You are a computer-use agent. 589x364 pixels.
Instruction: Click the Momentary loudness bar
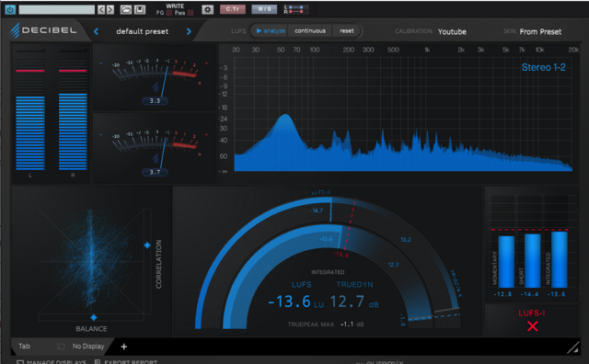pyautogui.click(x=506, y=262)
